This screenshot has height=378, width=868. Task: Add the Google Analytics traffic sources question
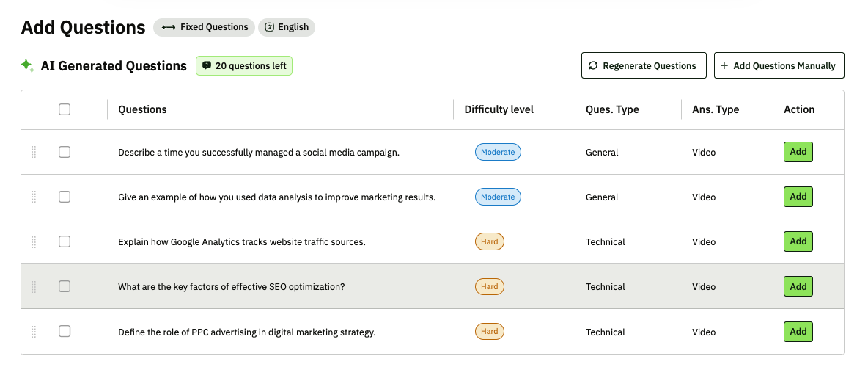tap(798, 241)
